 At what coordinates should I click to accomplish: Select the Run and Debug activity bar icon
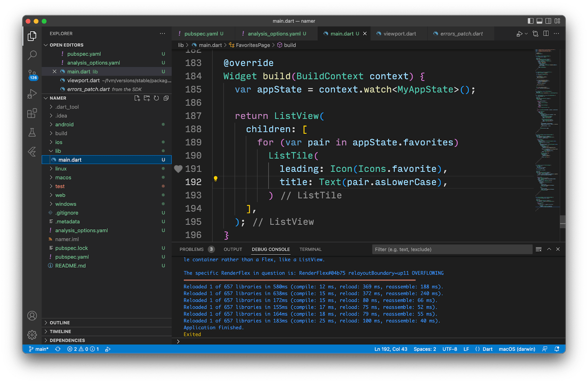[32, 94]
